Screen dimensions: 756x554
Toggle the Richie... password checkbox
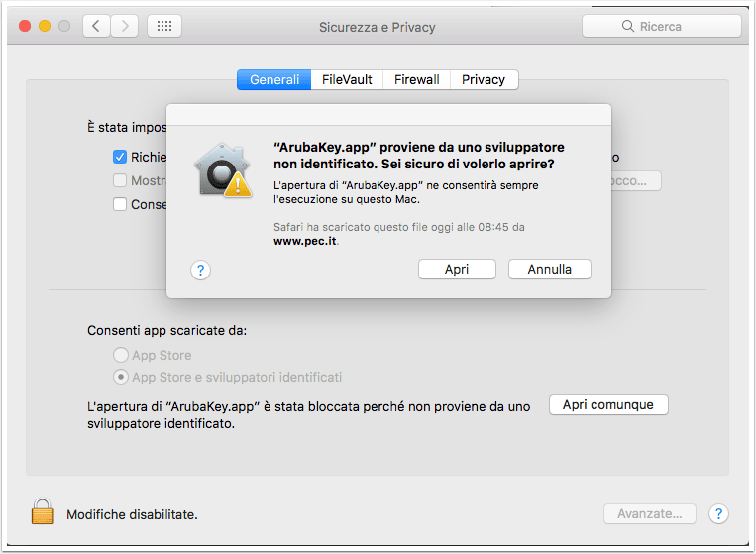pos(120,157)
